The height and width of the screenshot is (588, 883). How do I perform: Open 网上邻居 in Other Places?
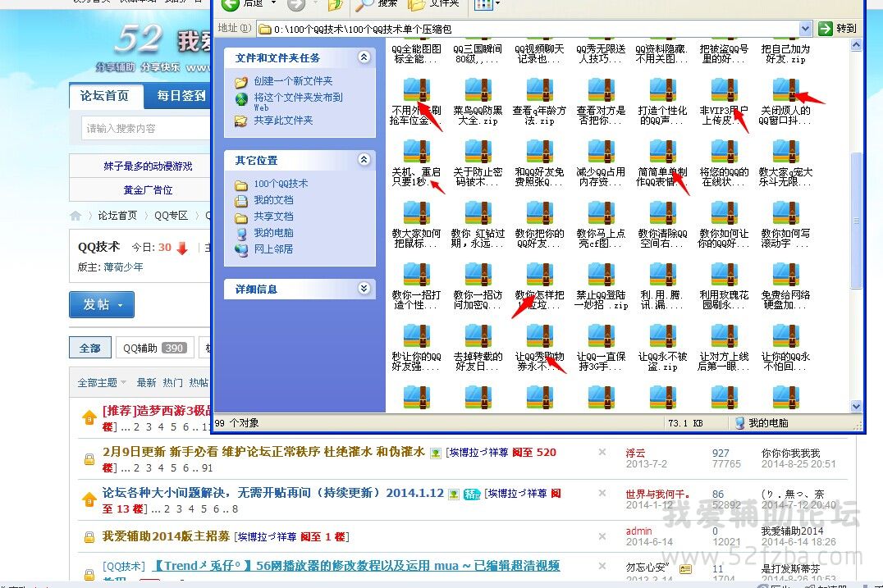[x=273, y=248]
